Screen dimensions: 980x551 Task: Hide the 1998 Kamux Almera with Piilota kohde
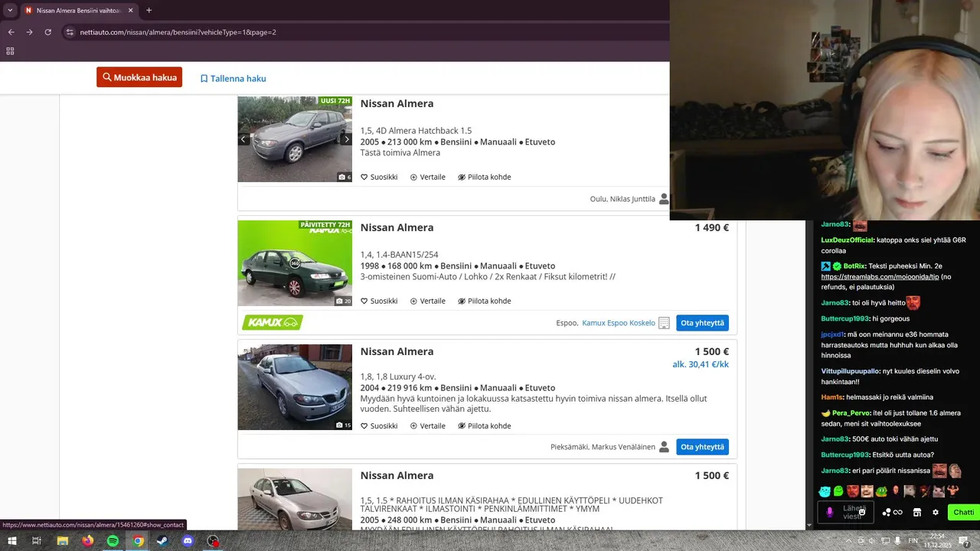click(484, 301)
